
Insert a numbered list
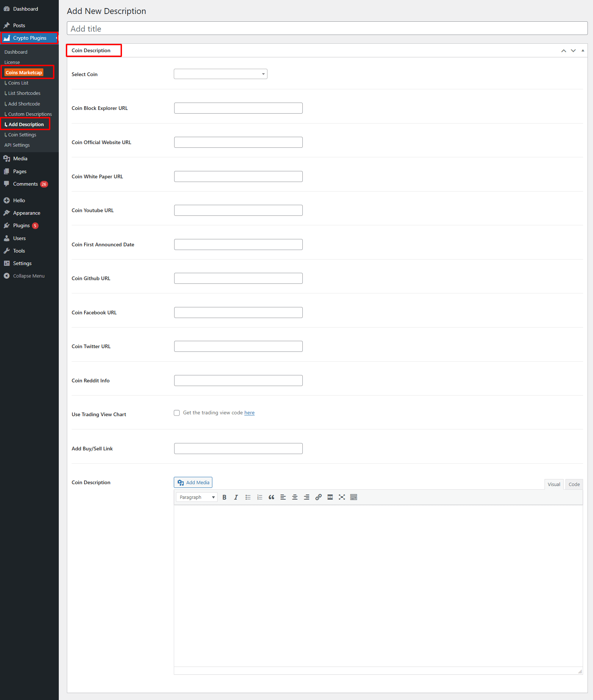(x=260, y=497)
